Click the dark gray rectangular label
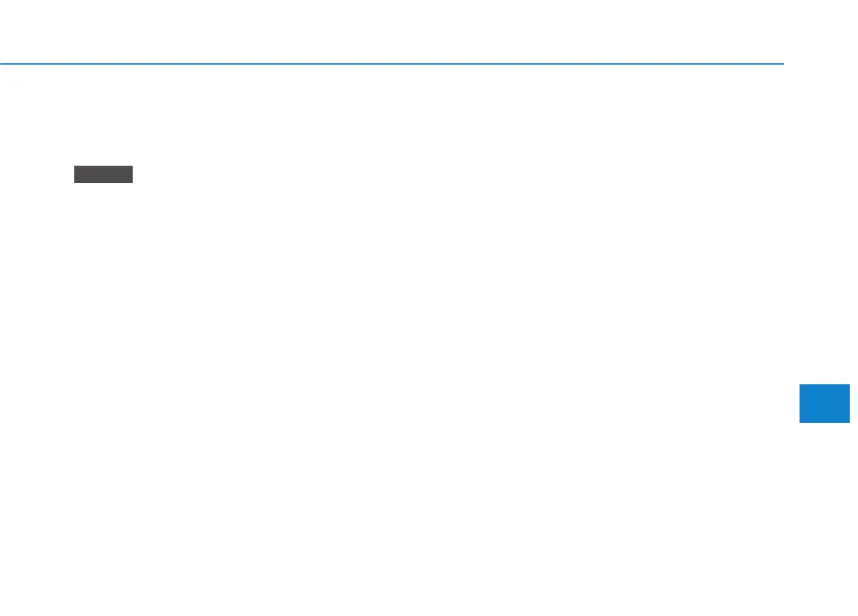The height and width of the screenshot is (616, 858). click(x=103, y=174)
